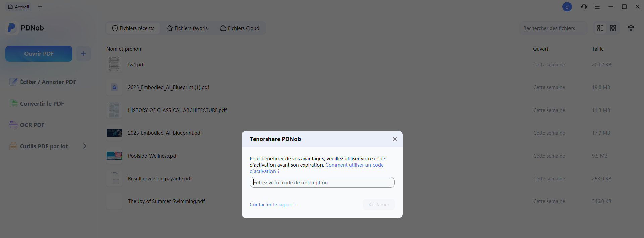The width and height of the screenshot is (644, 238).
Task: Click the 546.0 KB size value
Action: click(x=602, y=201)
